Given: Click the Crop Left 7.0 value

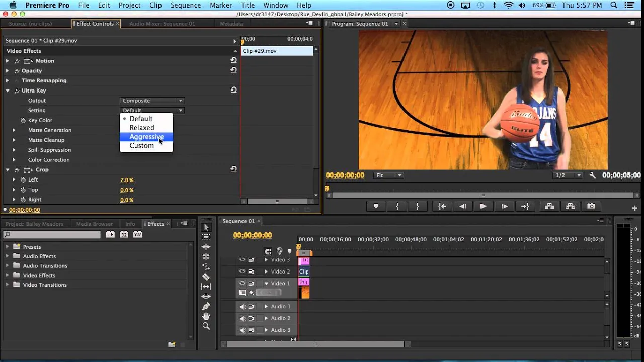Looking at the screenshot, I should click(127, 180).
